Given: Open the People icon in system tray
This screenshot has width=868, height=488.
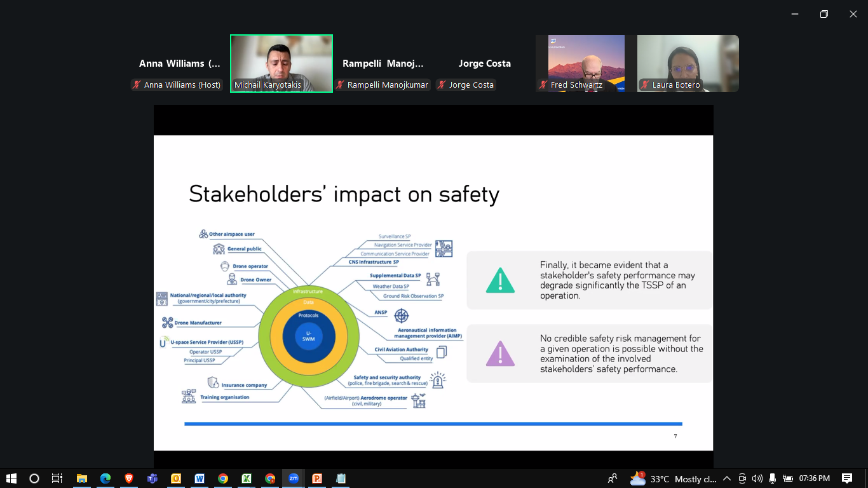Looking at the screenshot, I should pos(613,478).
